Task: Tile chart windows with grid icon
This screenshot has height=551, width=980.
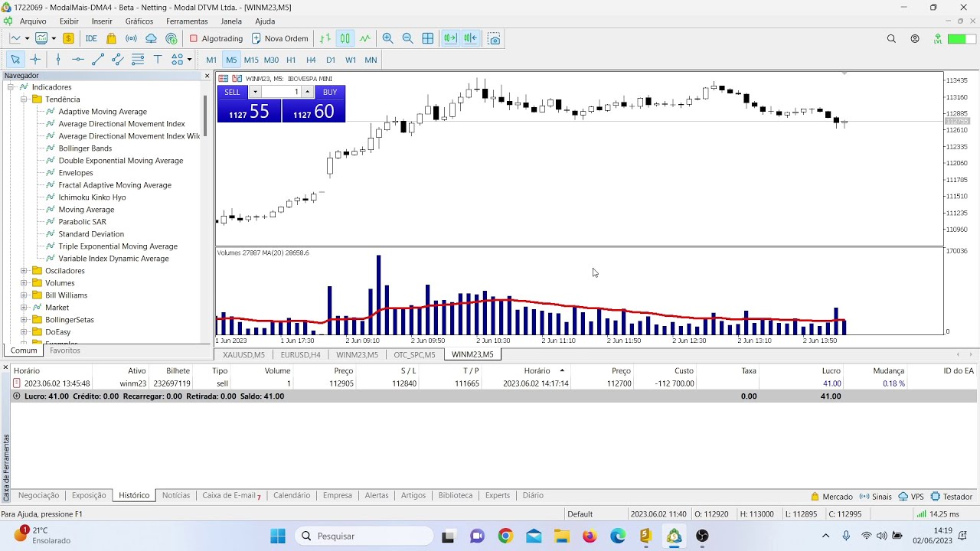Action: [428, 38]
